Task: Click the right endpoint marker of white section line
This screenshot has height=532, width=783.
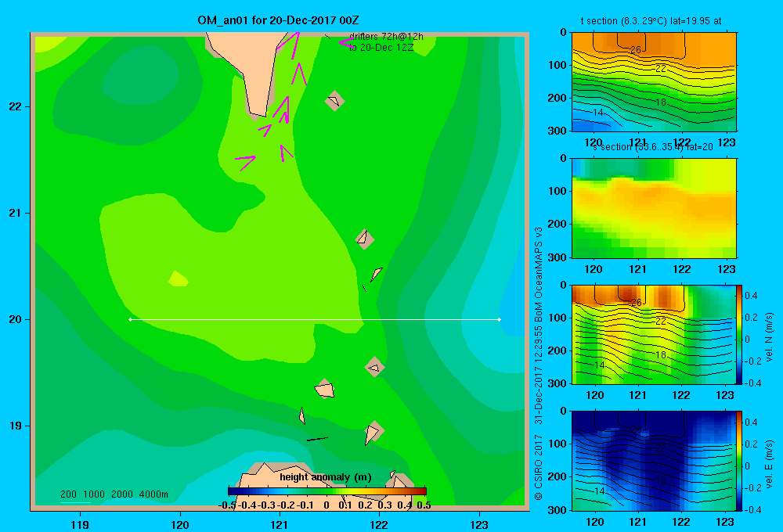Action: coord(500,319)
